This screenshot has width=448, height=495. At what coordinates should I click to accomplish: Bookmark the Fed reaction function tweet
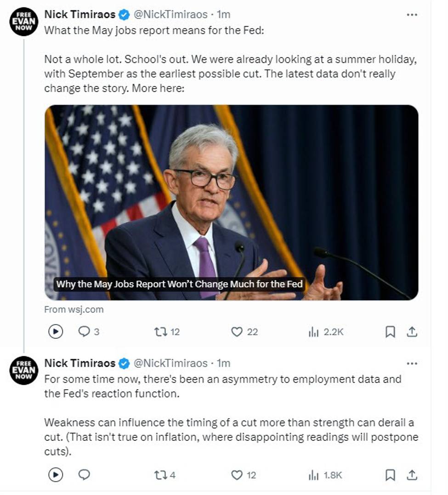[x=390, y=475]
